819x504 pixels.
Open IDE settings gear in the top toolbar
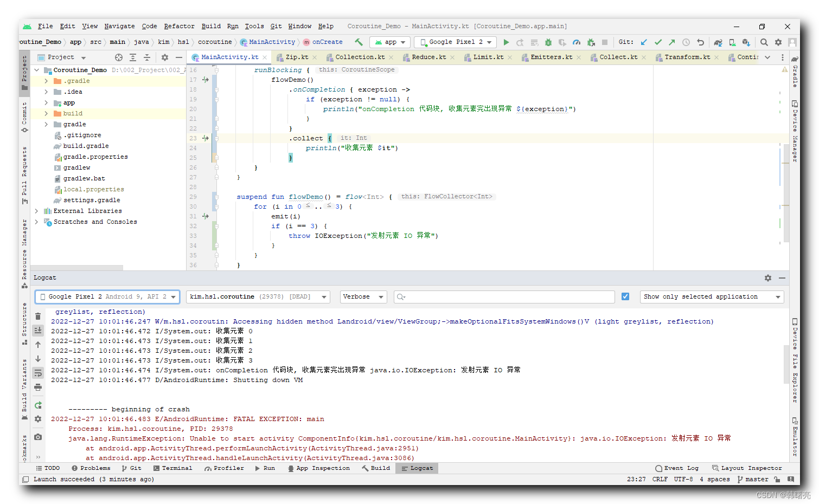click(778, 42)
